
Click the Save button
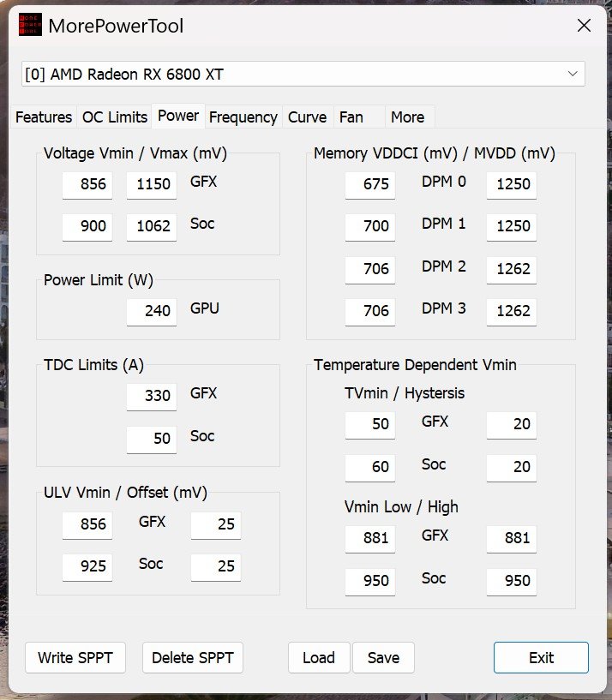coord(383,658)
